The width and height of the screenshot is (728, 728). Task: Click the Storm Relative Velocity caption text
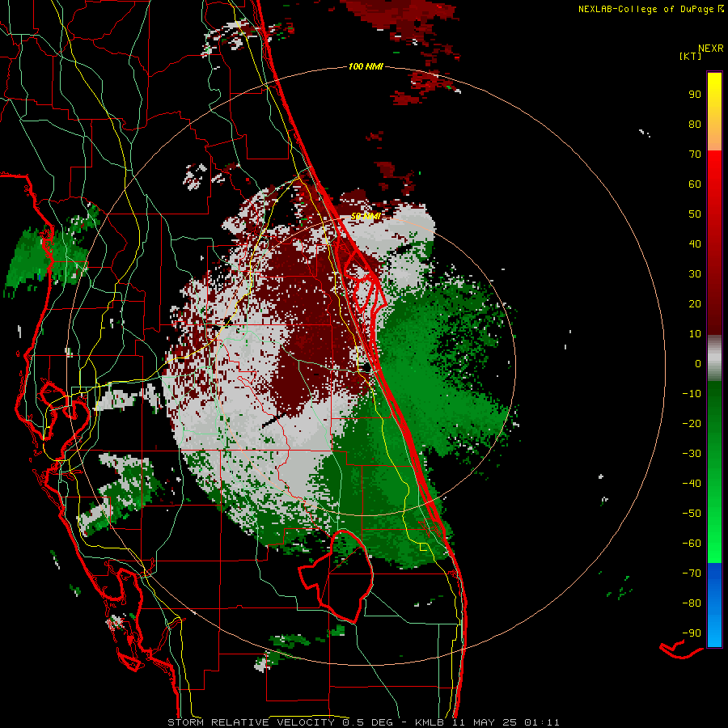coord(363,722)
